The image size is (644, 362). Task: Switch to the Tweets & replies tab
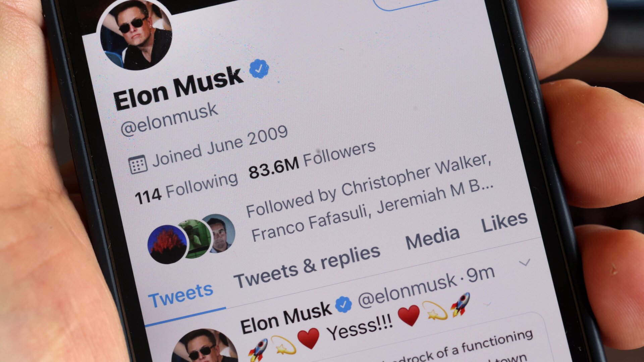pyautogui.click(x=307, y=267)
